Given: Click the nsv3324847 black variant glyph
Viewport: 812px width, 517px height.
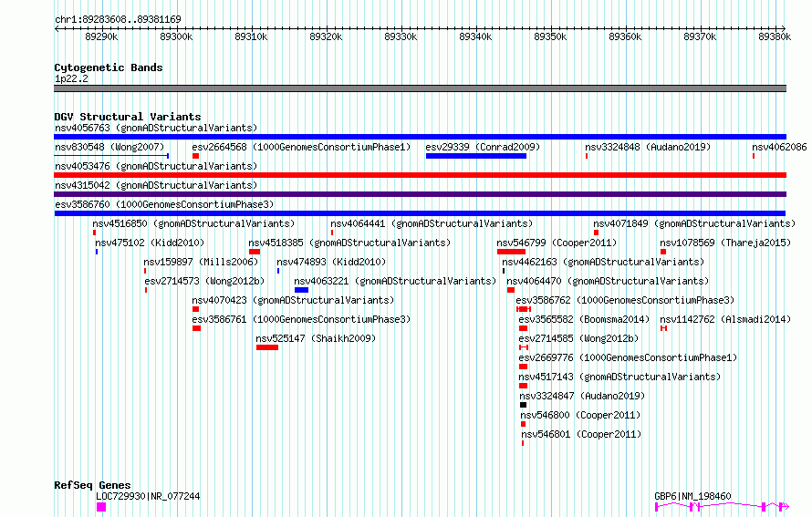Looking at the screenshot, I should 523,405.
